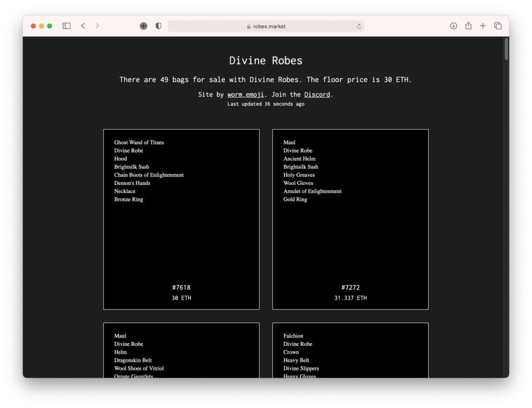Click 'Last updated 36 seconds ago' text
The width and height of the screenshot is (532, 408).
point(266,104)
